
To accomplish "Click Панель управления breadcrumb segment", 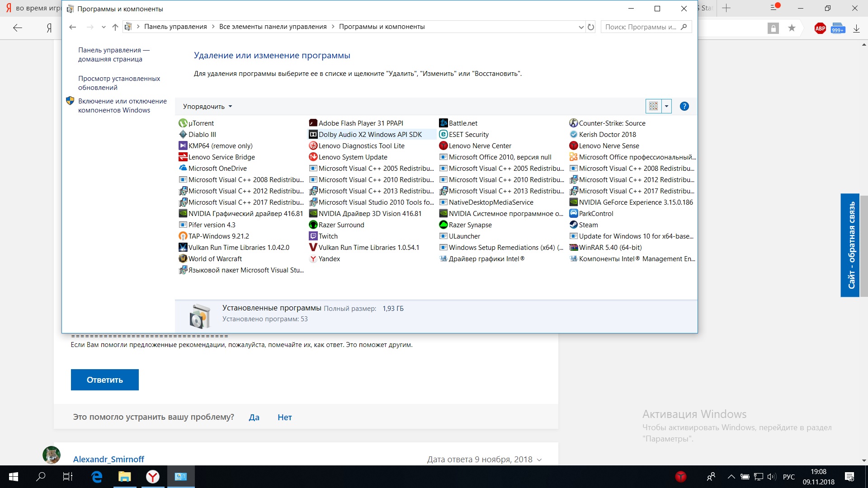I will (175, 27).
